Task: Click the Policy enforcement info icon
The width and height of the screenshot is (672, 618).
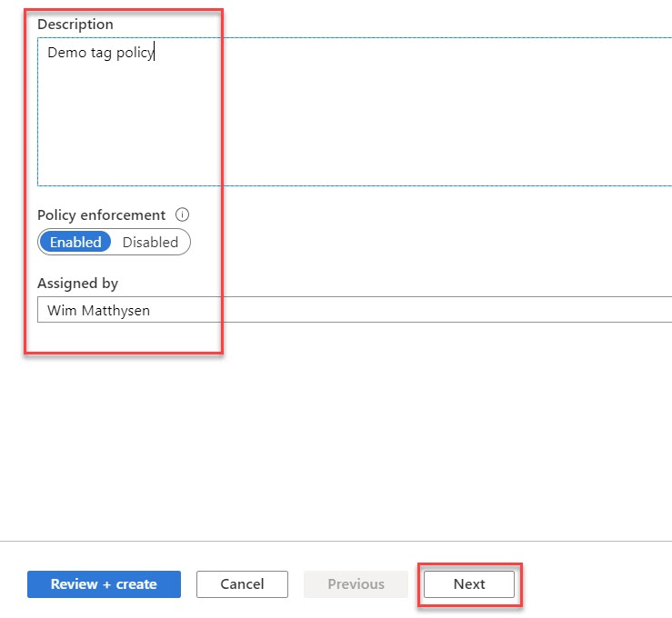Action: pos(182,215)
